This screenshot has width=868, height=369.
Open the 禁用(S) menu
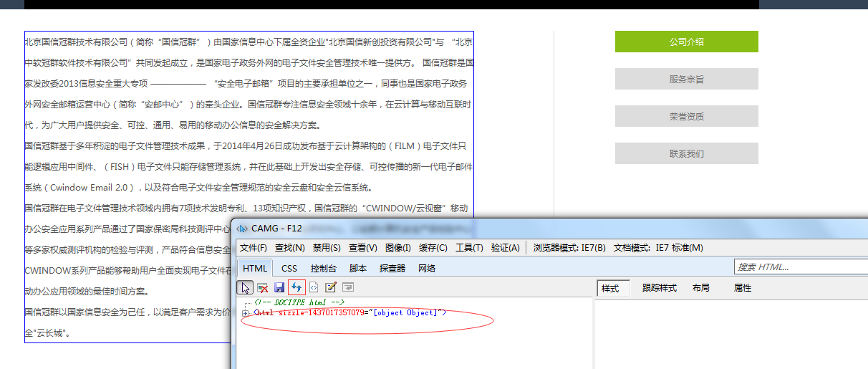[327, 248]
